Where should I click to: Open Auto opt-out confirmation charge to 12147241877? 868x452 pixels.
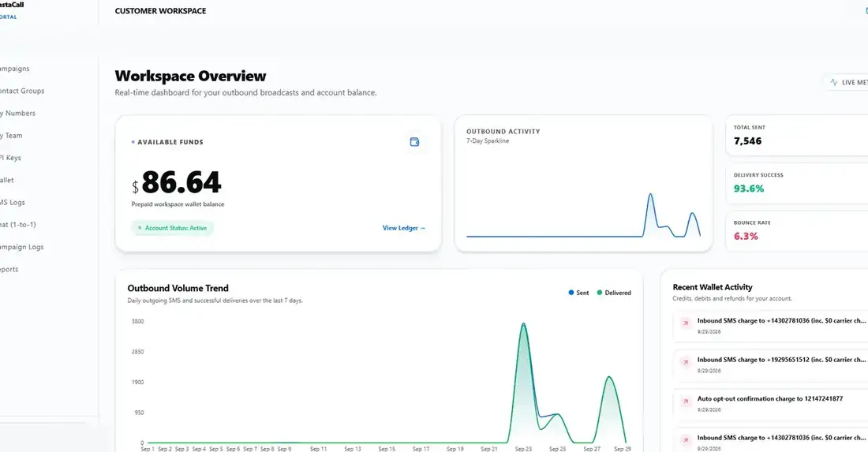point(771,404)
